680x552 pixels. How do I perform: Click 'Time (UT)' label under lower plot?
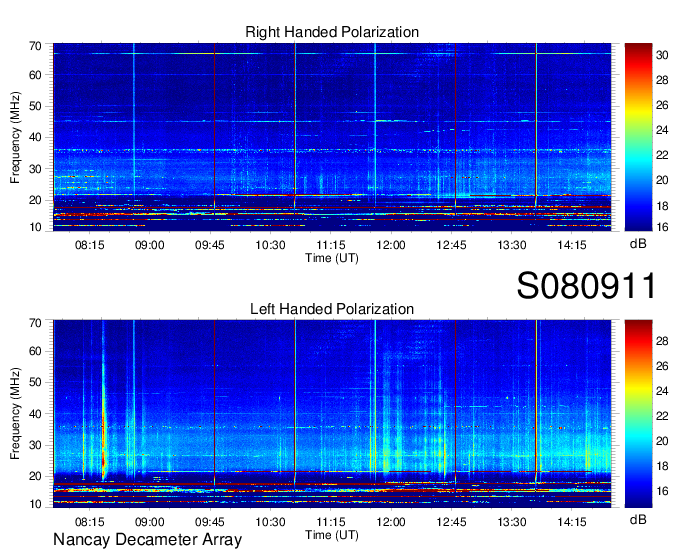point(332,535)
